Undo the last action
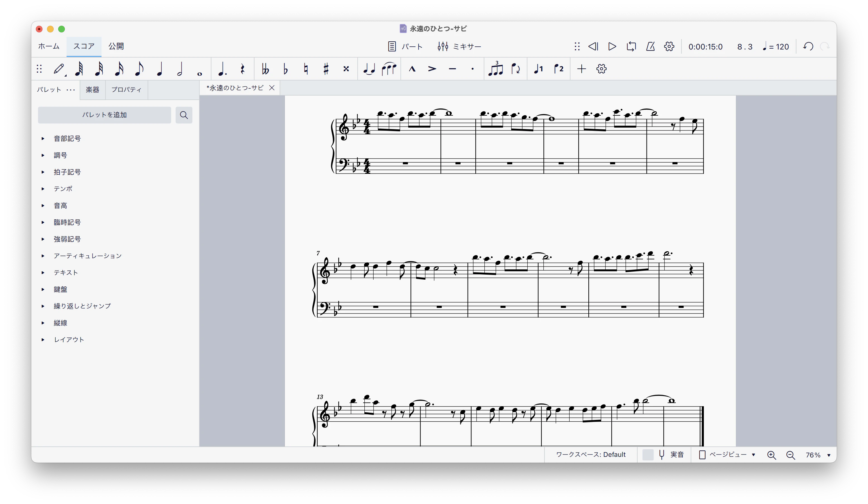This screenshot has height=504, width=868. 808,46
